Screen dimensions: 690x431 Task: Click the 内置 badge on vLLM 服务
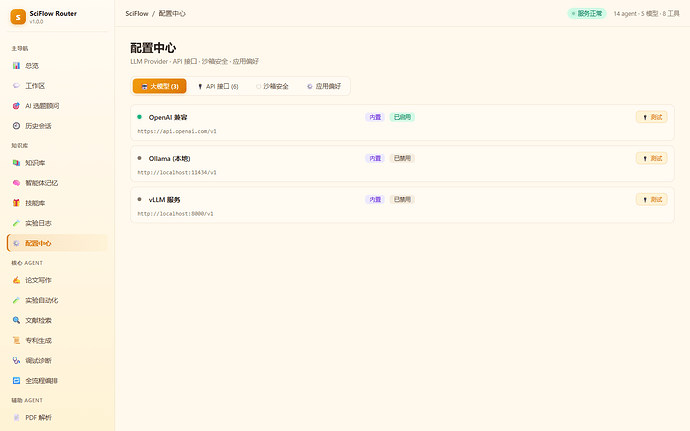coord(375,199)
